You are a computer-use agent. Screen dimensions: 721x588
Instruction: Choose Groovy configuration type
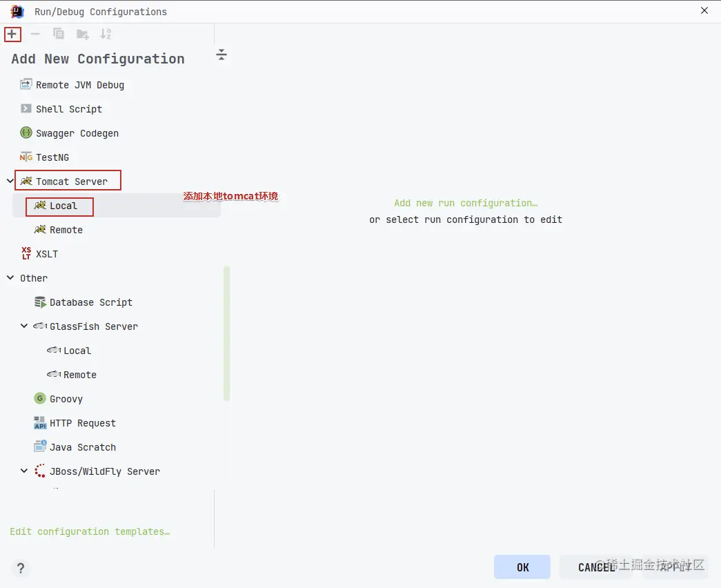(x=66, y=399)
